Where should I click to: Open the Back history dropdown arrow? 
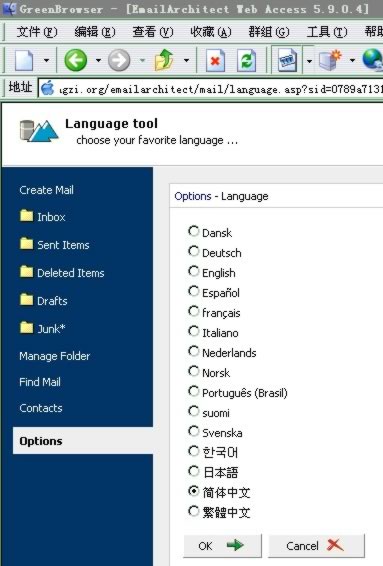pos(98,60)
